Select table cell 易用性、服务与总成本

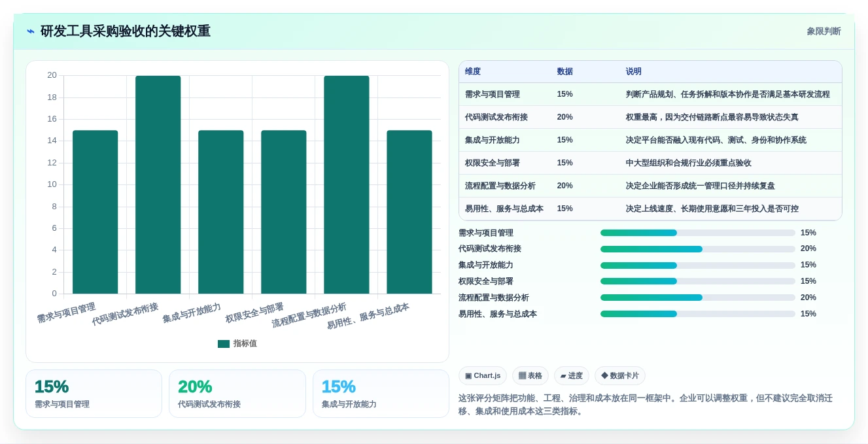point(504,209)
